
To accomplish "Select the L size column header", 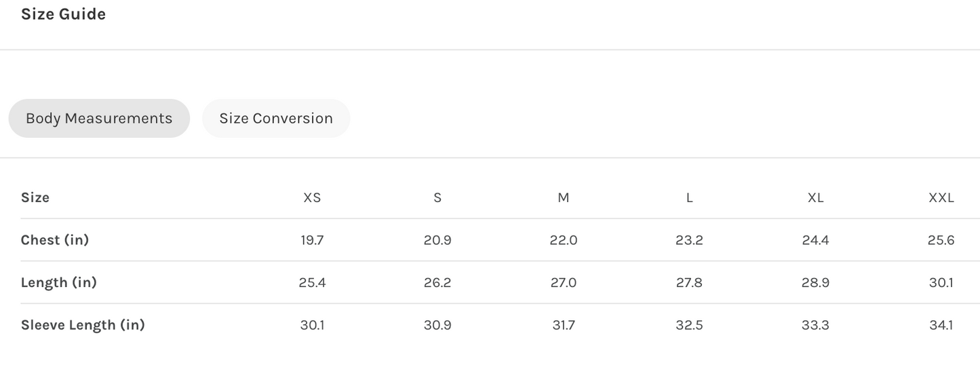I will 689,198.
